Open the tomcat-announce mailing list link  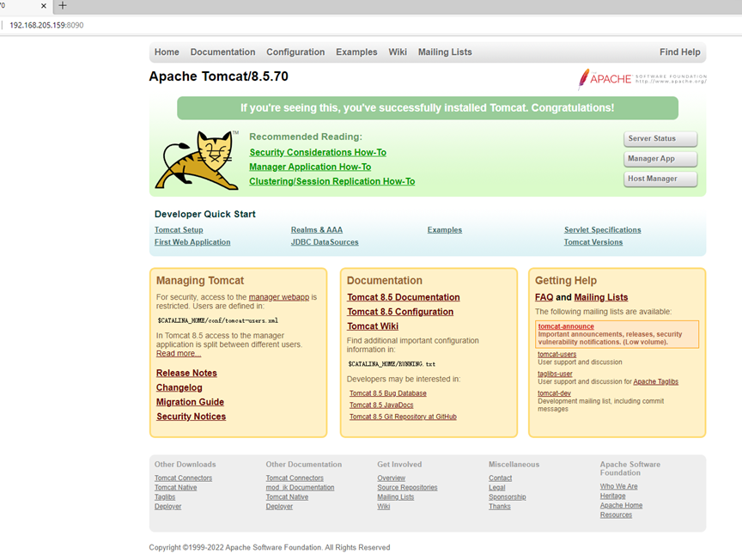point(566,326)
